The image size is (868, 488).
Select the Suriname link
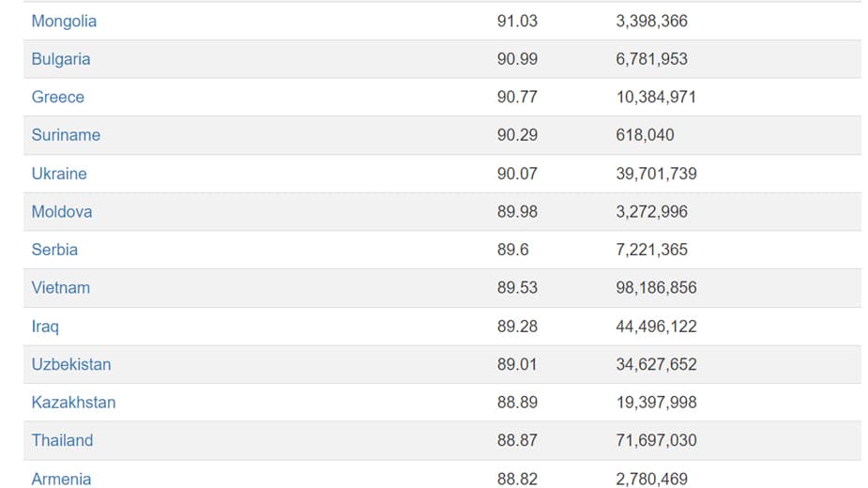pyautogui.click(x=66, y=135)
